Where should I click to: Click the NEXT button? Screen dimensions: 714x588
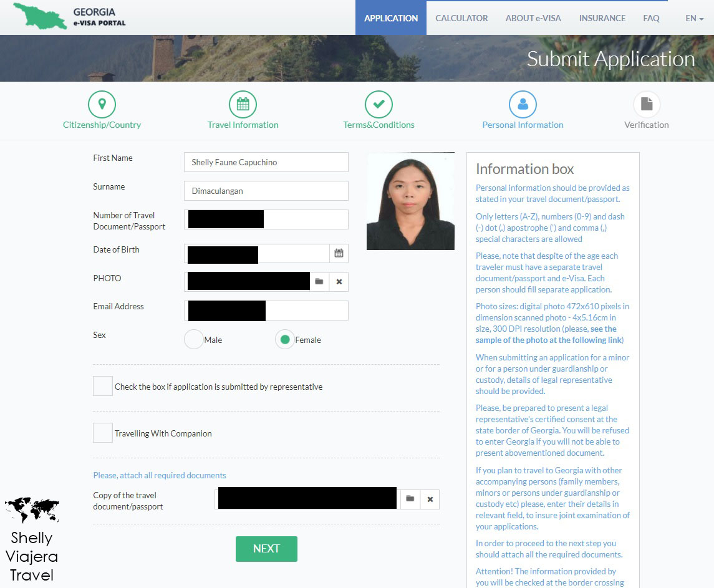[266, 549]
